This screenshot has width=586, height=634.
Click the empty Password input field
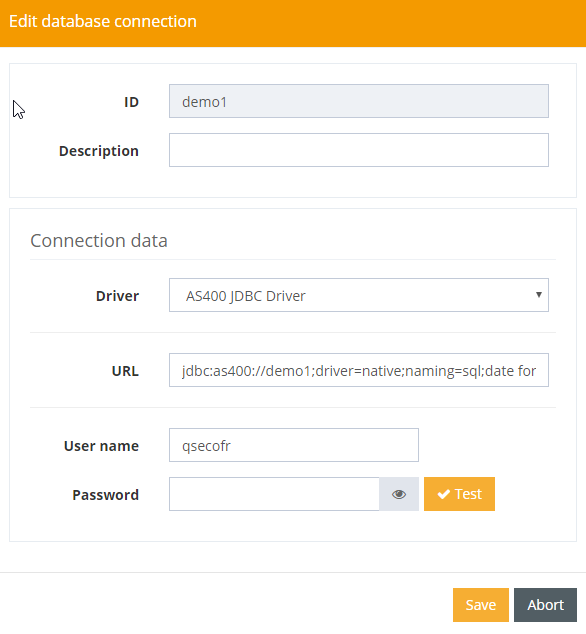tap(274, 494)
